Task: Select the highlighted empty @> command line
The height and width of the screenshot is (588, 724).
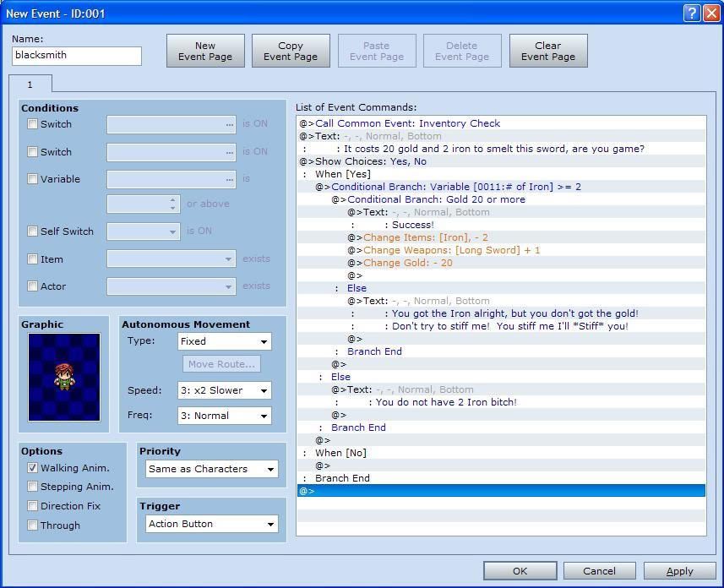Action: click(x=502, y=491)
